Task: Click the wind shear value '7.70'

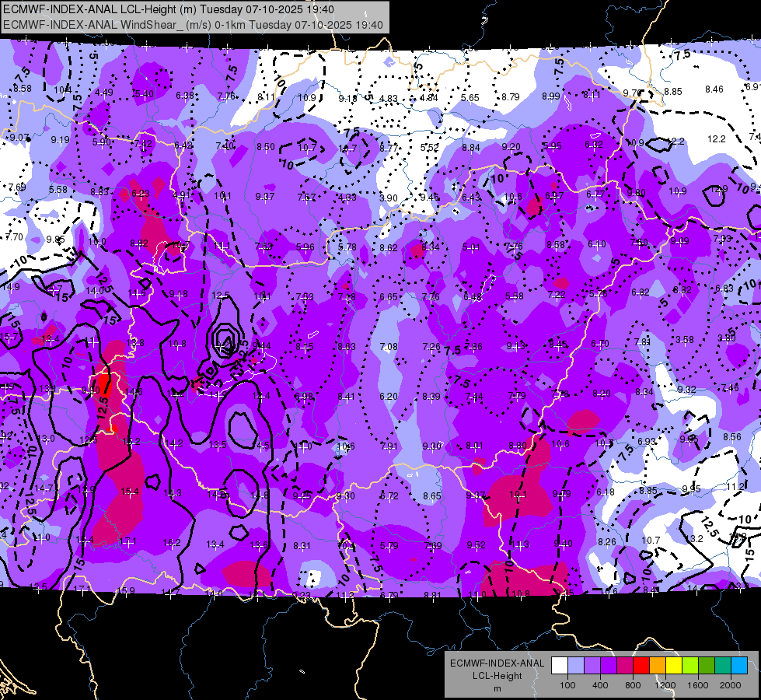Action: click(x=14, y=236)
